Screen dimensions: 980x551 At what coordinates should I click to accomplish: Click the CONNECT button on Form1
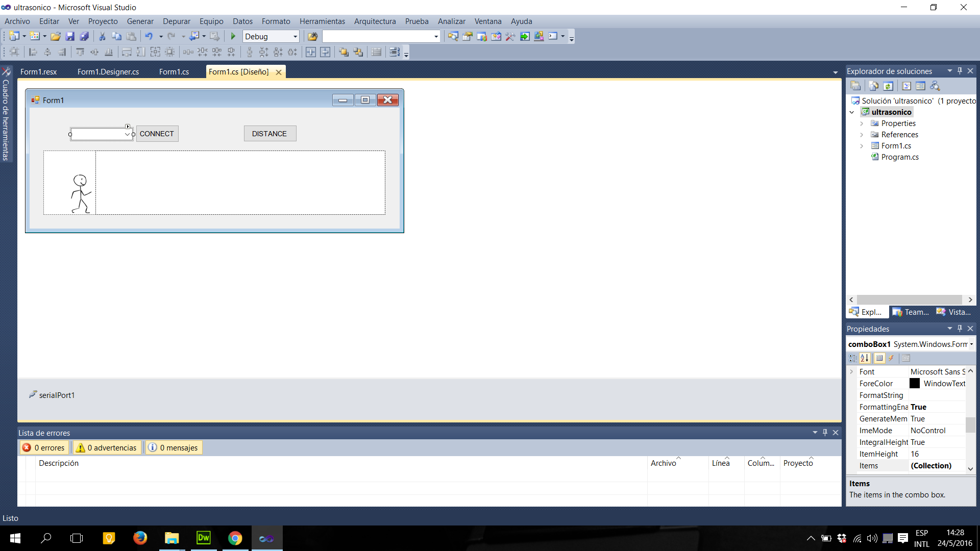click(x=157, y=134)
